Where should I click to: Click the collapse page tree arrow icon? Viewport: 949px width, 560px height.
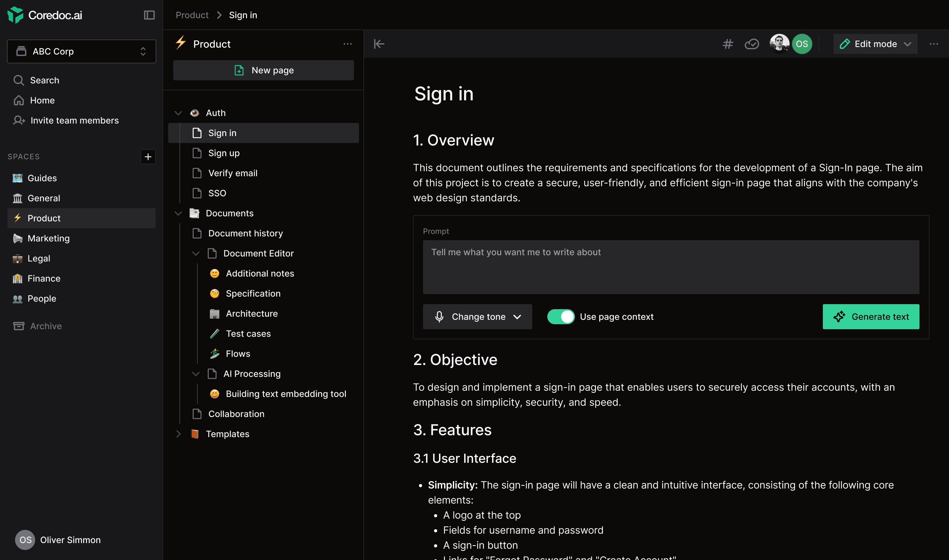tap(379, 44)
